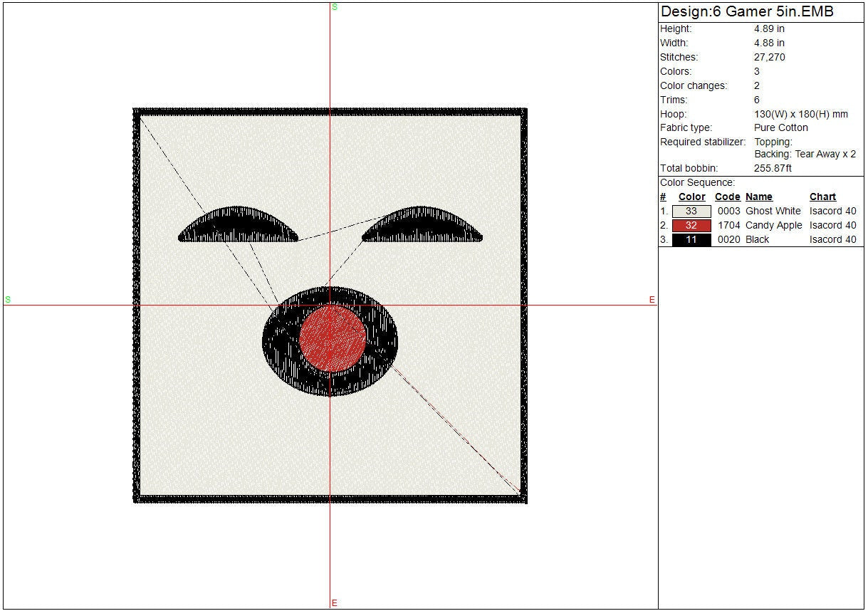Click the right black eyebrow shape
868x611 pixels.
click(422, 226)
